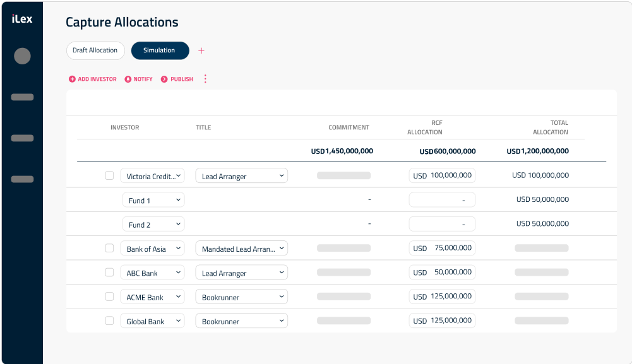Open ABC Bank's Lead Arranger title dropdown
Image resolution: width=632 pixels, height=364 pixels.
click(x=241, y=273)
